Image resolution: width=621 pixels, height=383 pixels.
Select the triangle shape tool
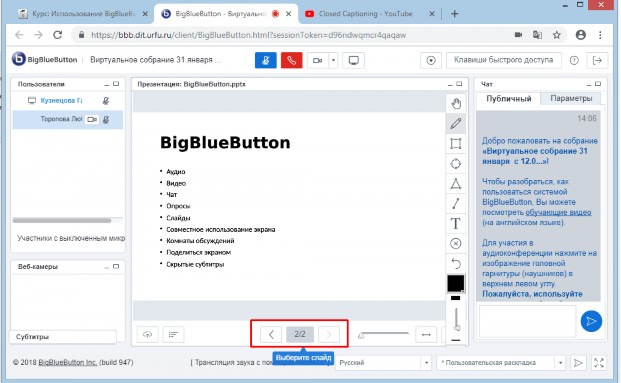tap(456, 183)
